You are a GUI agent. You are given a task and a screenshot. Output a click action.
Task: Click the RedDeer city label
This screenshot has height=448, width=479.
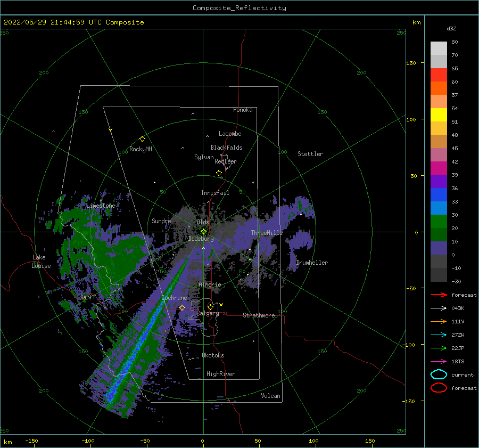pos(226,161)
